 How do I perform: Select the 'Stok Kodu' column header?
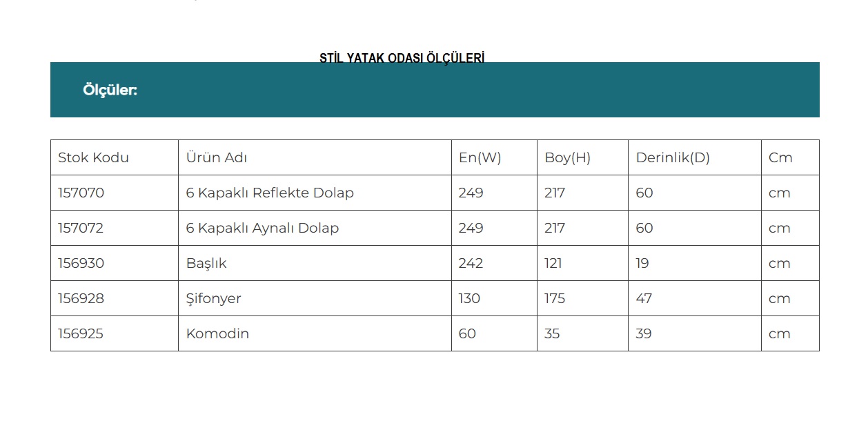(93, 157)
